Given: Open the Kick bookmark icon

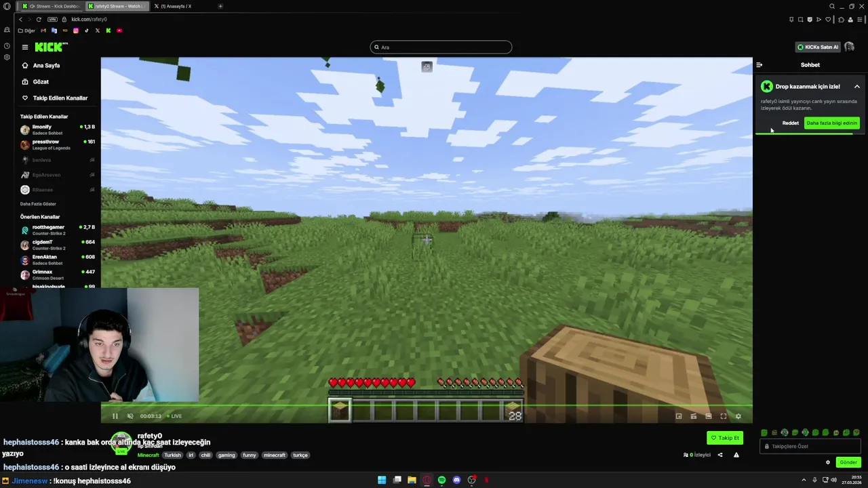Looking at the screenshot, I should click(108, 30).
